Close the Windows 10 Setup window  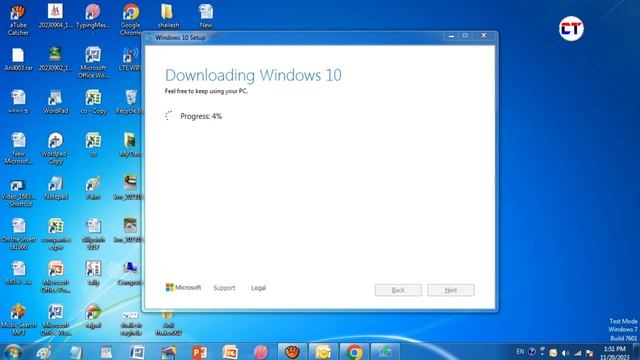pos(484,36)
